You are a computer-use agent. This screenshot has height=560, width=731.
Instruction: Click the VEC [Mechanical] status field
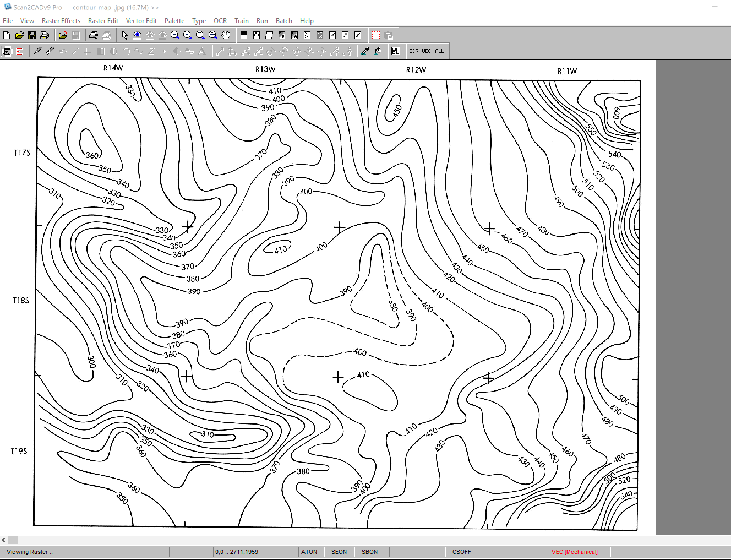point(579,551)
